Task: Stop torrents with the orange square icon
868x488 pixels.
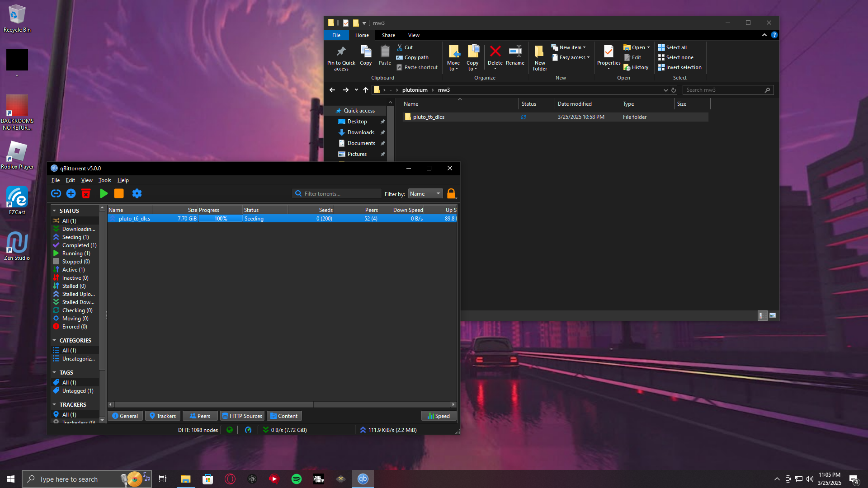Action: coord(119,193)
